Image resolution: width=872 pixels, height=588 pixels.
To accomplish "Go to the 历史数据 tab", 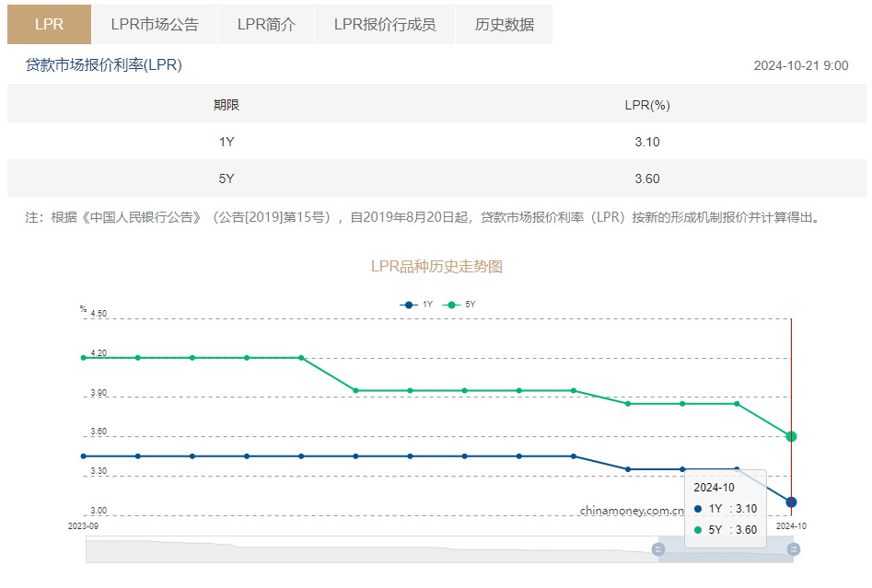I will click(505, 25).
